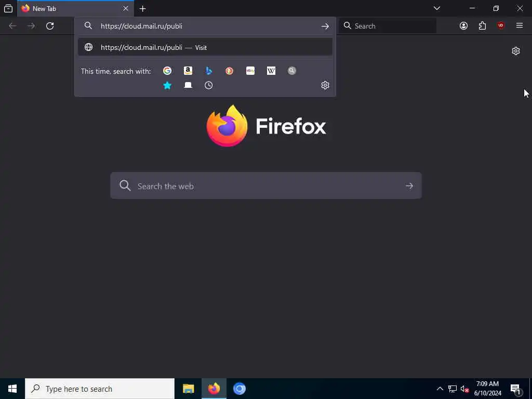Show hidden system tray icons

(440, 389)
